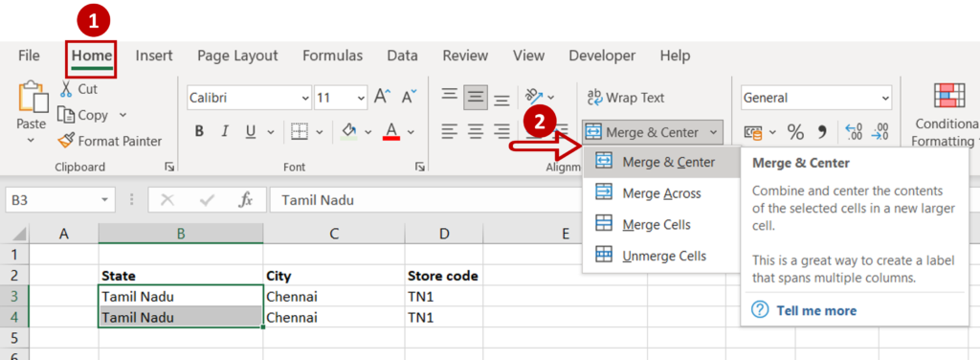Click the Insert Function fx icon
The height and width of the screenshot is (360, 980).
(246, 200)
